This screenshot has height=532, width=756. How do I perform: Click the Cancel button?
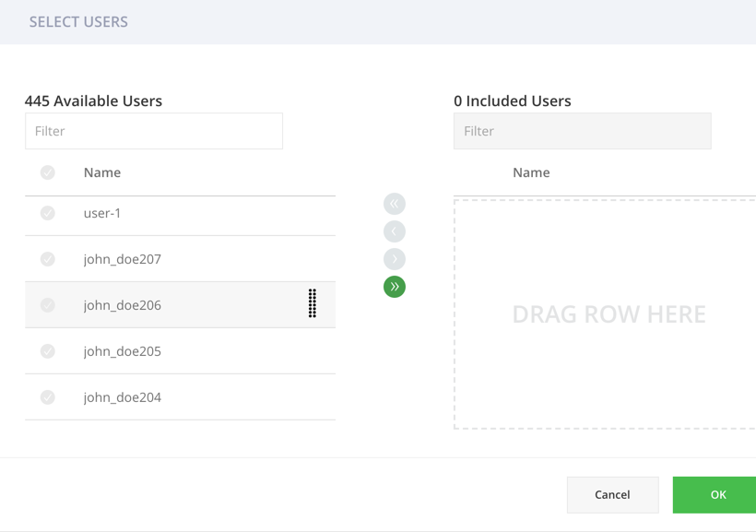click(612, 494)
